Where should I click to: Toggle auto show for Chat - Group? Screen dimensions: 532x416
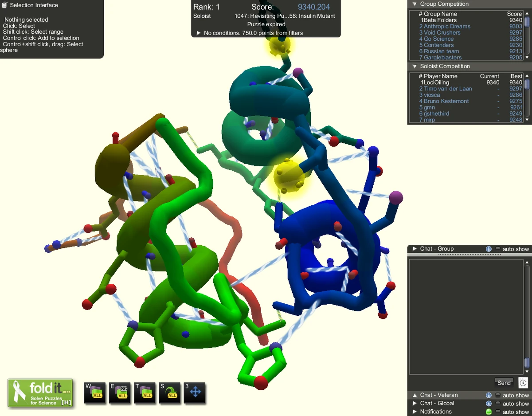498,249
